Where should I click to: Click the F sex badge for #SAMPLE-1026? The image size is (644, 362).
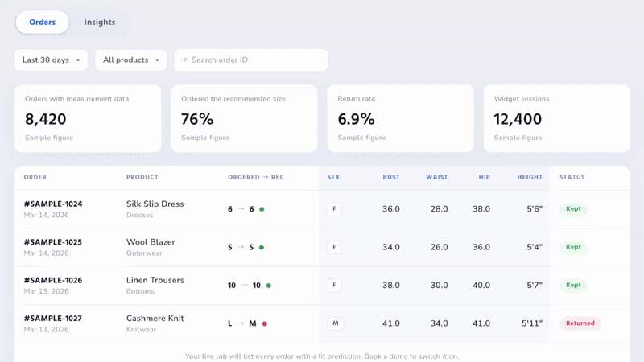(x=334, y=286)
